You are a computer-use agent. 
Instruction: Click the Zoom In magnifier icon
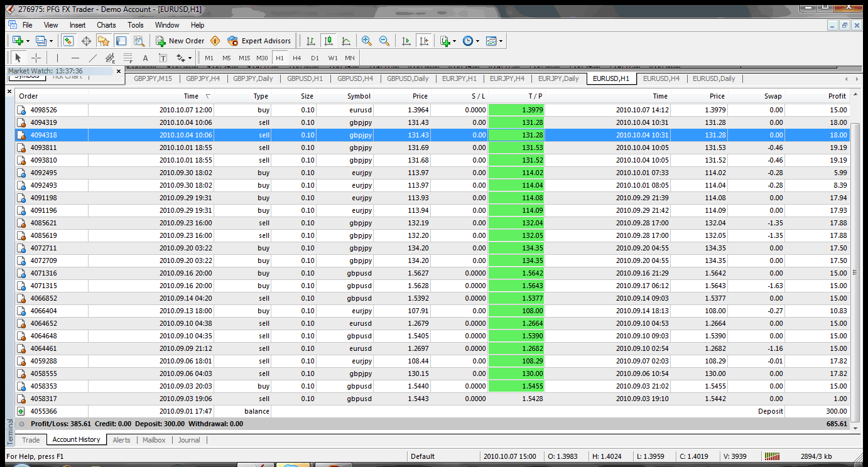(x=367, y=41)
